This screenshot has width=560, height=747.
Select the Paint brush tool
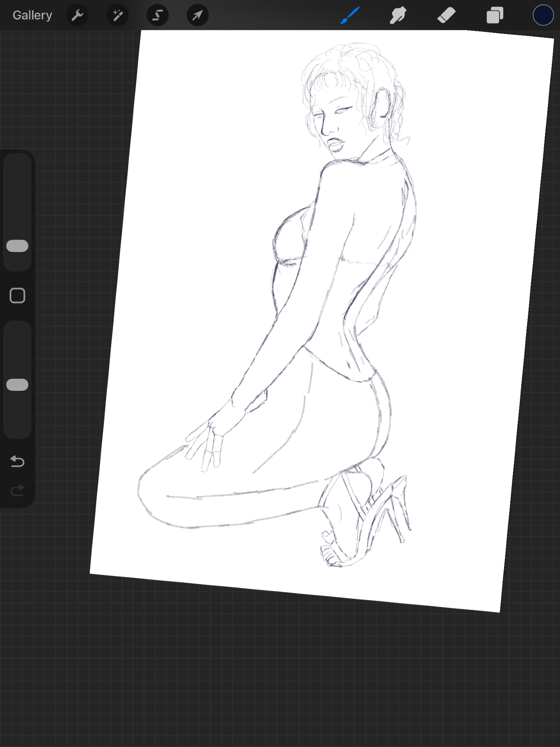pos(350,15)
